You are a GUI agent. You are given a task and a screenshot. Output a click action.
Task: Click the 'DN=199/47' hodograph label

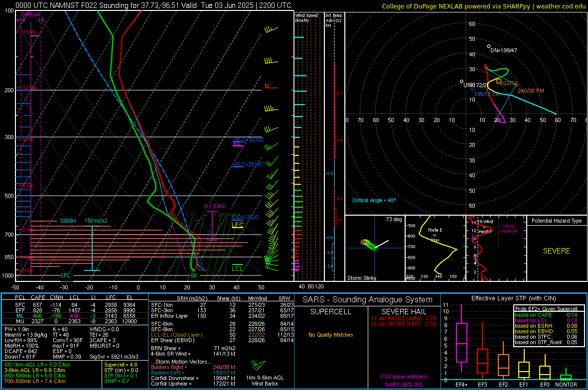[x=504, y=50]
